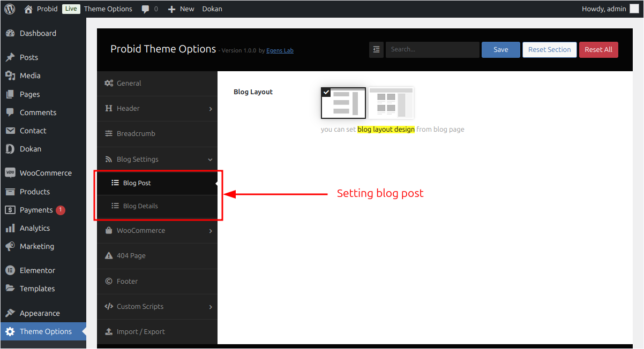Click the General gears icon

(109, 83)
